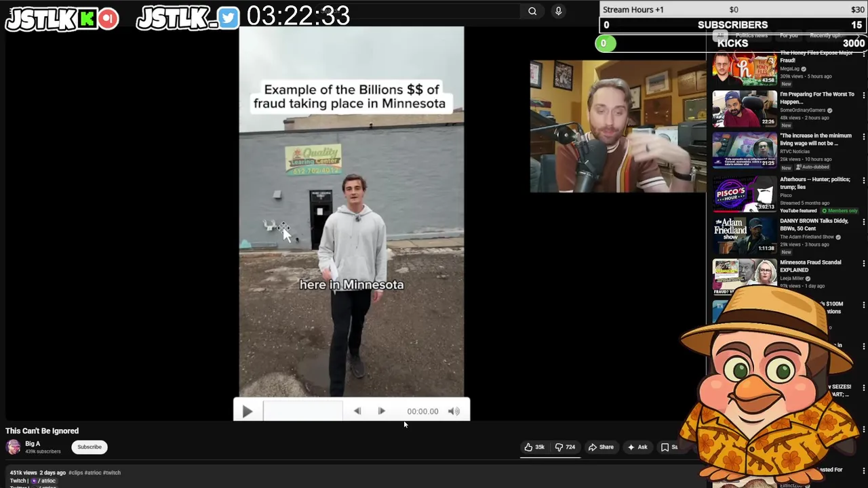Screen dimensions: 868x488
Task: Mute using the overlay speaker icon
Action: 454,411
